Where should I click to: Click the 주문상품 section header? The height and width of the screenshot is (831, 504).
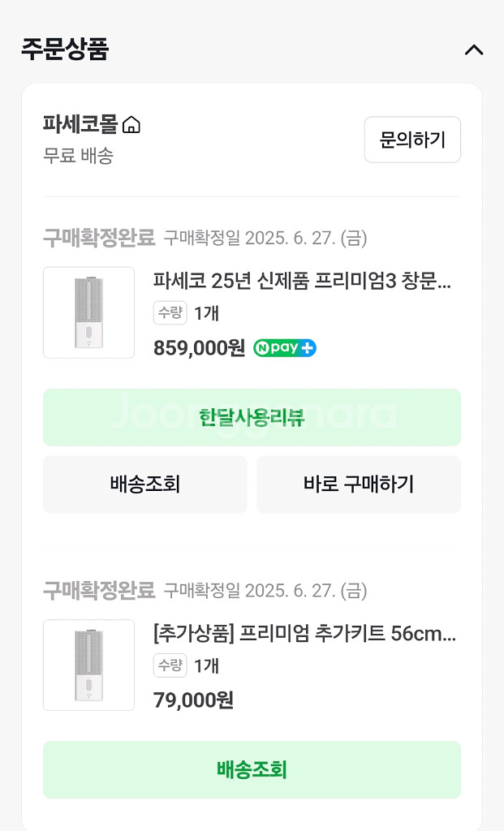[x=65, y=50]
